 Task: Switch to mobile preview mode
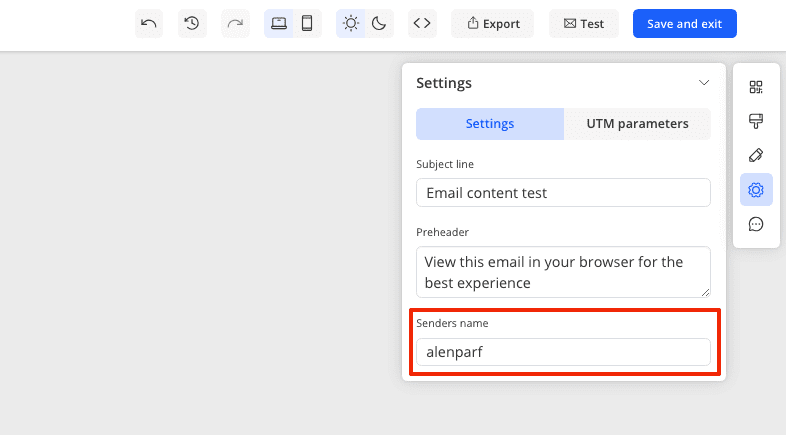pos(307,24)
